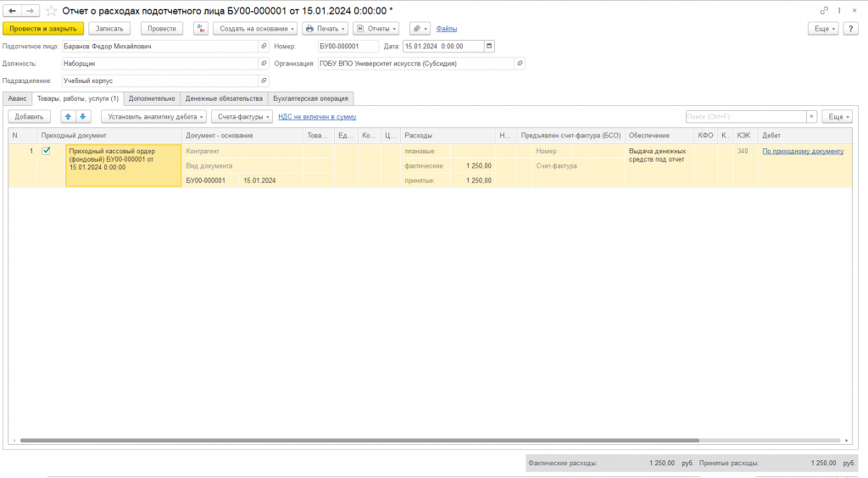The width and height of the screenshot is (868, 478).
Task: Click the Подразделение field Учебный корпус
Action: tap(160, 81)
